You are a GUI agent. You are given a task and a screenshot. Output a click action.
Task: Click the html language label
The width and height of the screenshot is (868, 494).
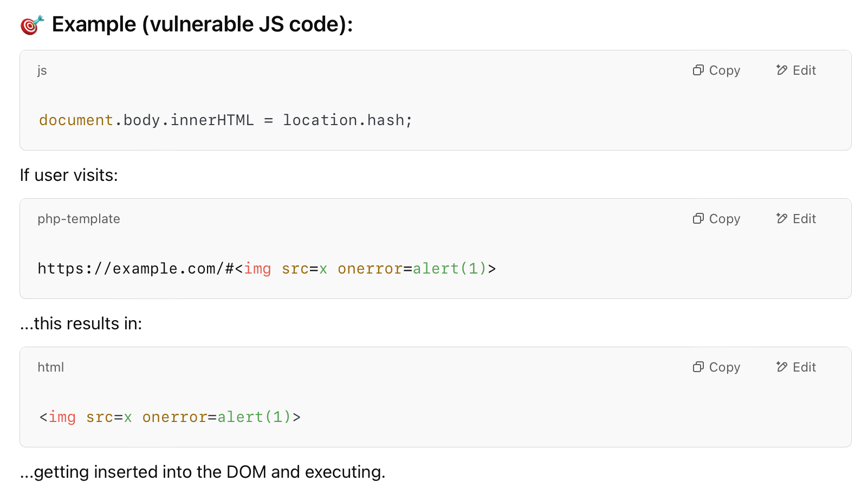51,367
